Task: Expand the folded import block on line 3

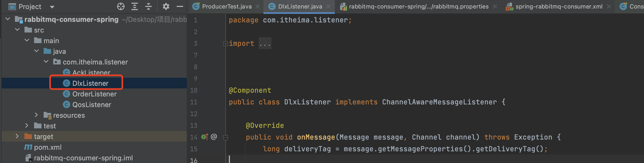Action: tap(225, 44)
